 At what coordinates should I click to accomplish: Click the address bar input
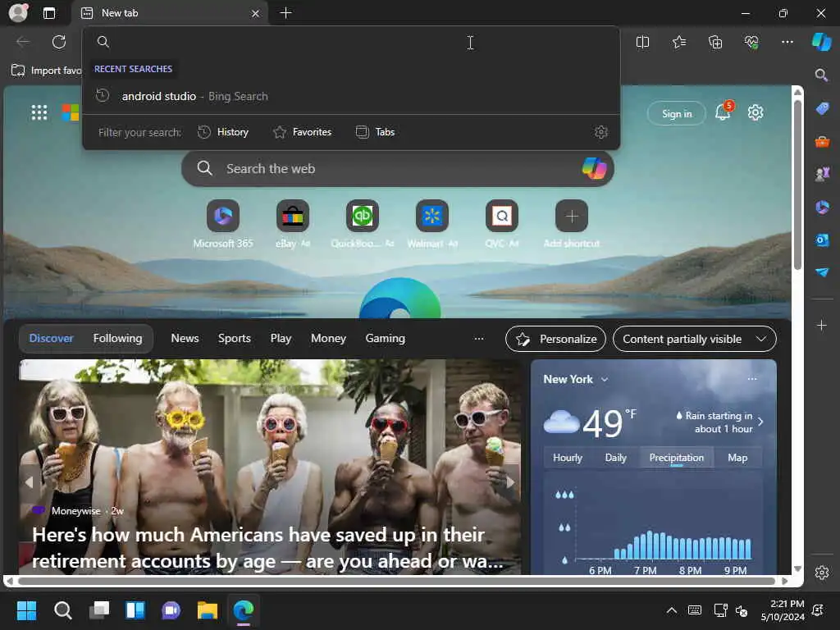pyautogui.click(x=351, y=42)
